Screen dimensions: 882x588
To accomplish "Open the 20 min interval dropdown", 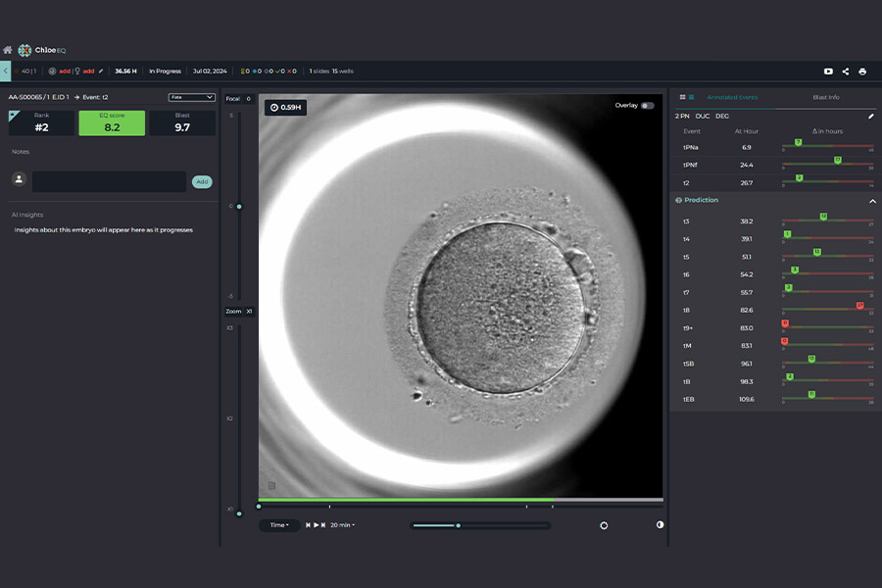I will pyautogui.click(x=342, y=525).
